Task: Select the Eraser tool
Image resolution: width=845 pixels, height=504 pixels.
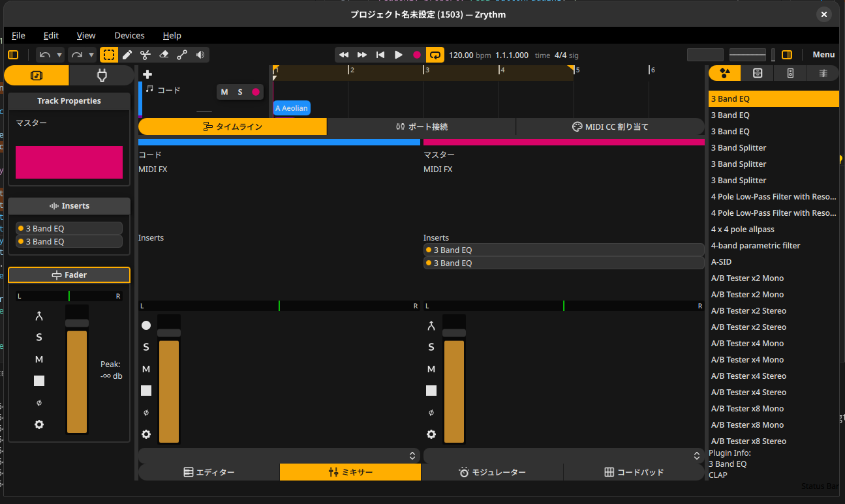Action: tap(164, 55)
